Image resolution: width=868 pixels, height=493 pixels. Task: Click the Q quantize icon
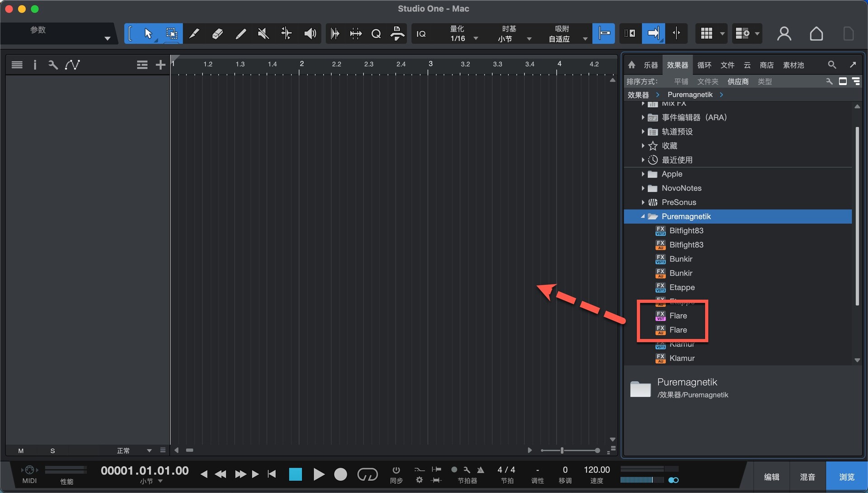(376, 34)
